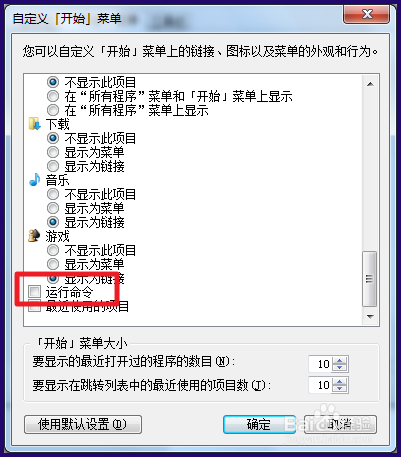
Task: Click the Games chess piece icon
Action: coord(34,236)
